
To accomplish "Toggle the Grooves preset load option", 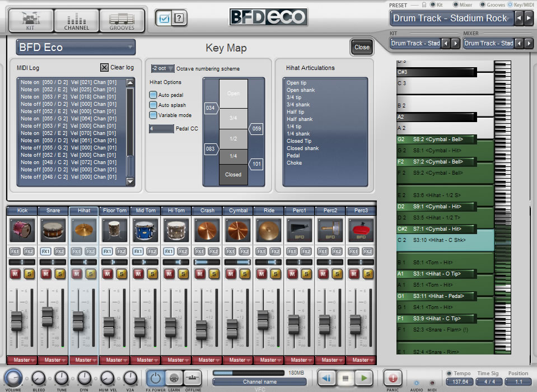I will (x=483, y=4).
